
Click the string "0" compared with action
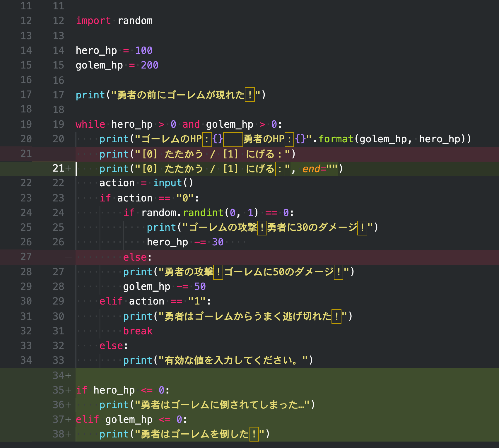(185, 198)
